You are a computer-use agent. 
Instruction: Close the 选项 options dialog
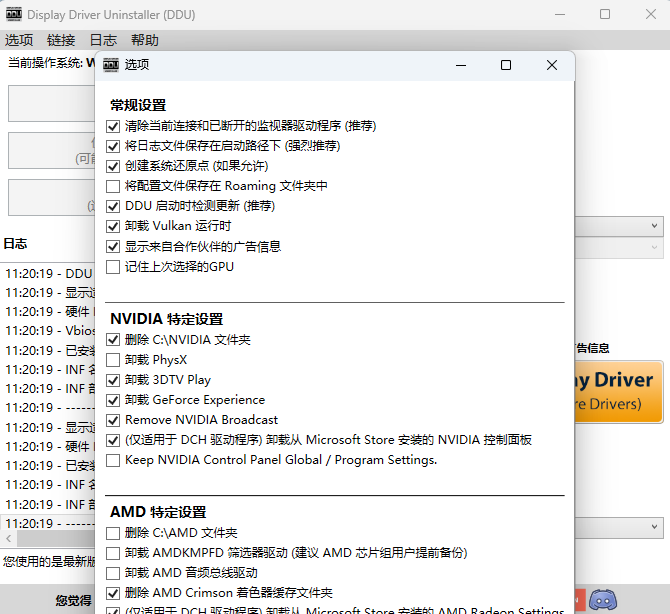552,65
